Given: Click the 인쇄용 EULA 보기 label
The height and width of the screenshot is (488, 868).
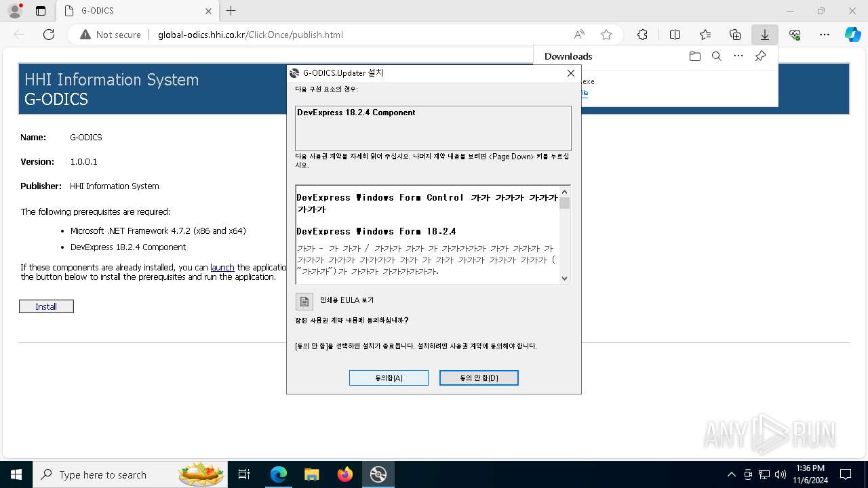Looking at the screenshot, I should click(347, 300).
